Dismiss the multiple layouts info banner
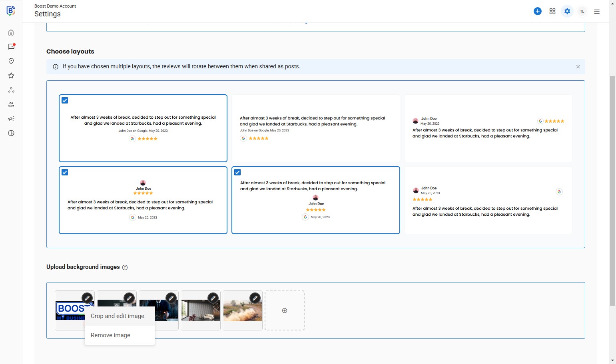 pyautogui.click(x=578, y=67)
